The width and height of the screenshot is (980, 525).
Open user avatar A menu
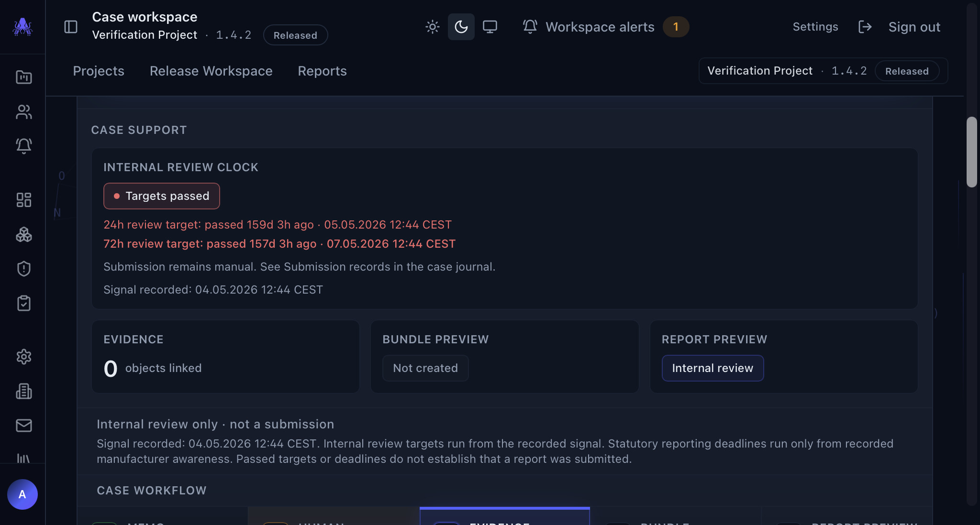click(22, 494)
